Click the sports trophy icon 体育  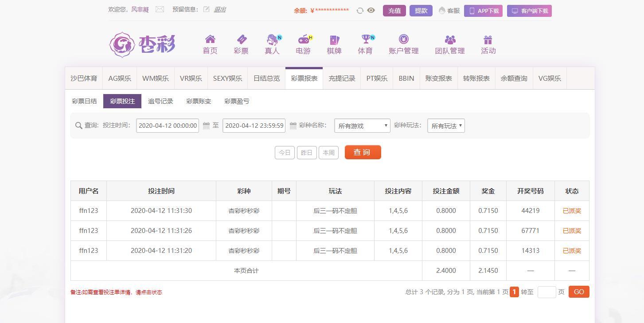(365, 40)
